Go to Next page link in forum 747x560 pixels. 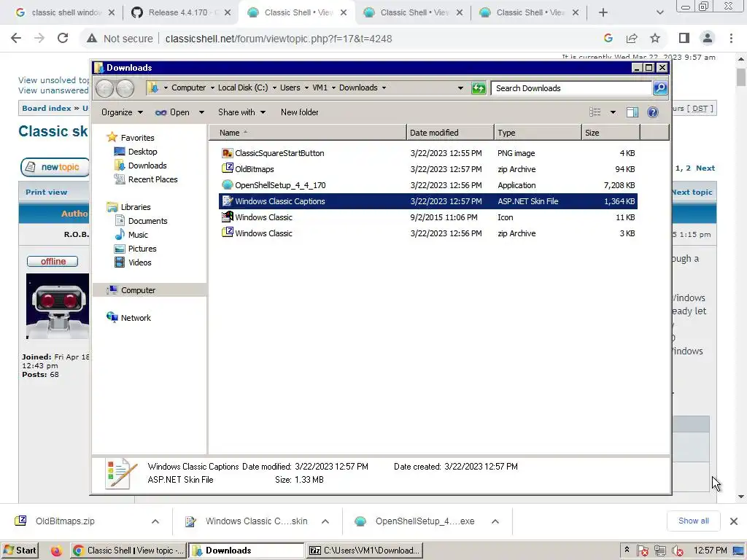[705, 168]
